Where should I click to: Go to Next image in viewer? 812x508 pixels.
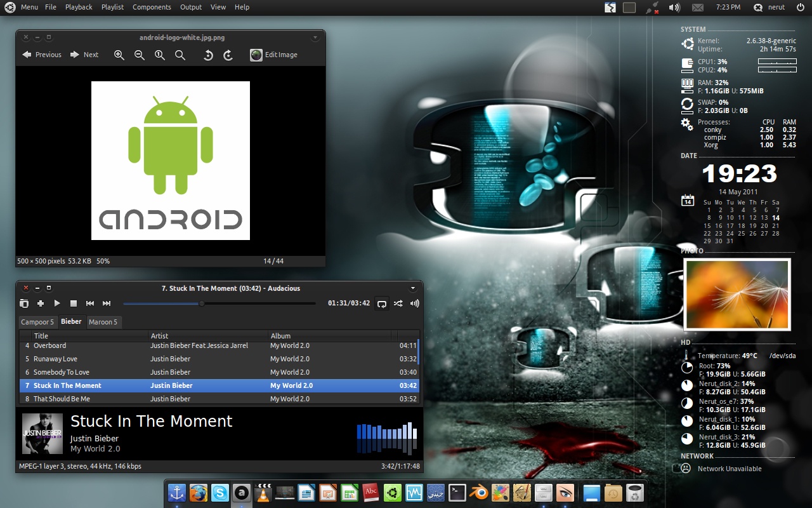[84, 55]
